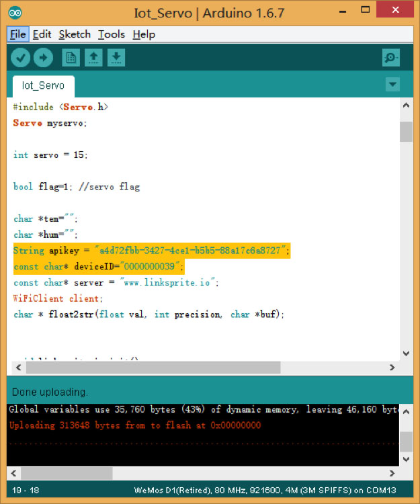
Task: Click the line 'bool flag=1; //servo flag'
Action: coord(77,187)
